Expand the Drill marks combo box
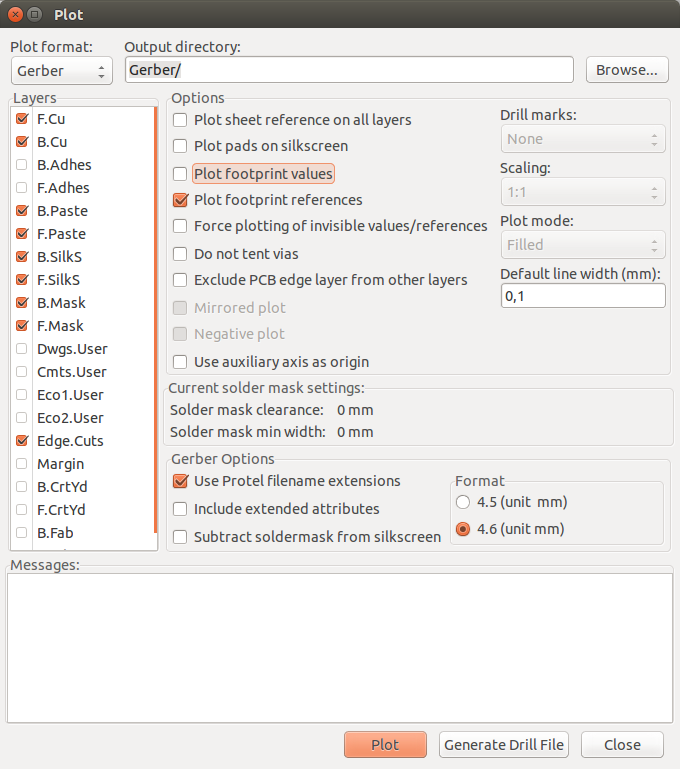Image resolution: width=680 pixels, height=769 pixels. [583, 139]
